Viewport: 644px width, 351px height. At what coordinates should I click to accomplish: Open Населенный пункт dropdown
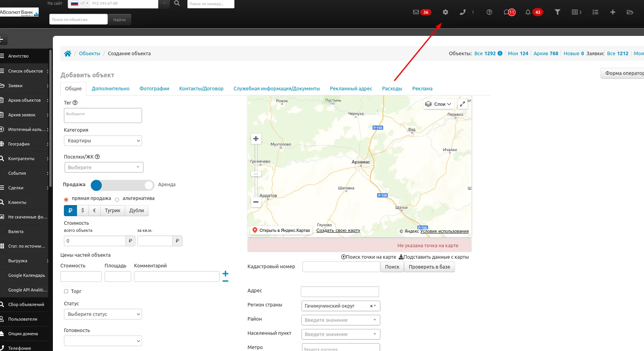[341, 334]
